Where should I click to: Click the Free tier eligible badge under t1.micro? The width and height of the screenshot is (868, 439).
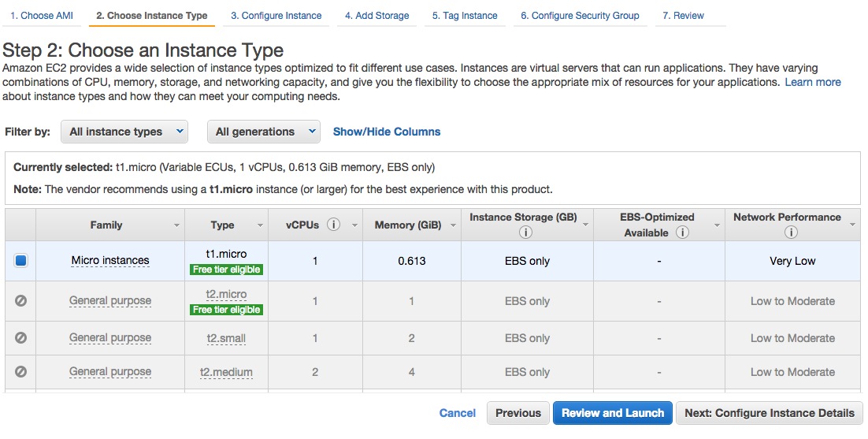coord(226,270)
